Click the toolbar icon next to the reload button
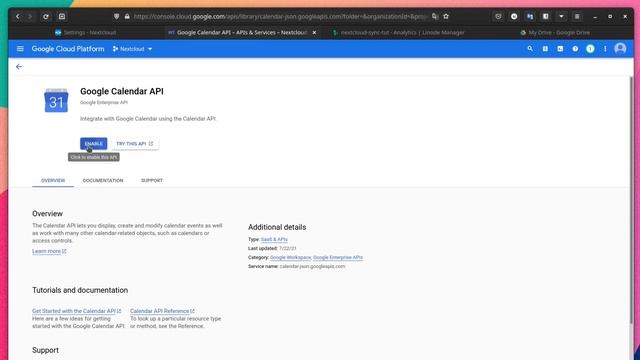This screenshot has width=640, height=360. pos(62,16)
